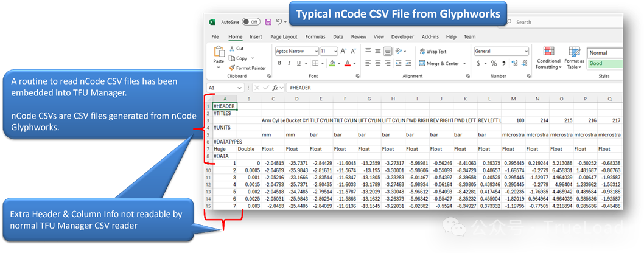Click the Increase Indent icon
Viewport: 644px width, 253px height.
pos(408,63)
